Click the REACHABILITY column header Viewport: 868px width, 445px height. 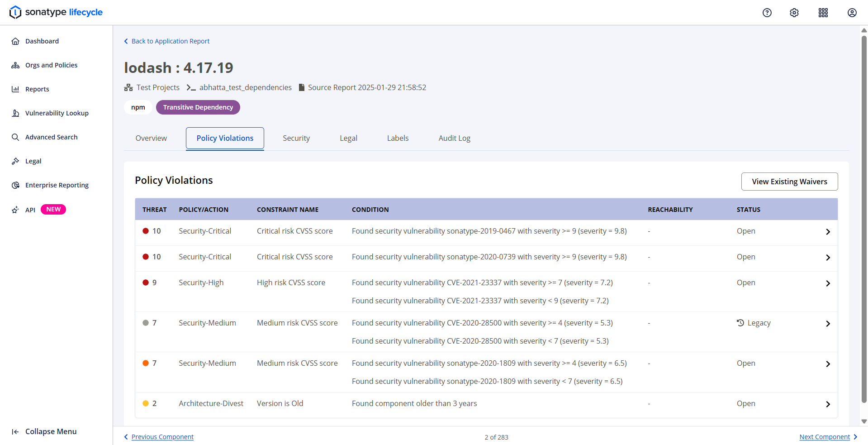(x=670, y=210)
